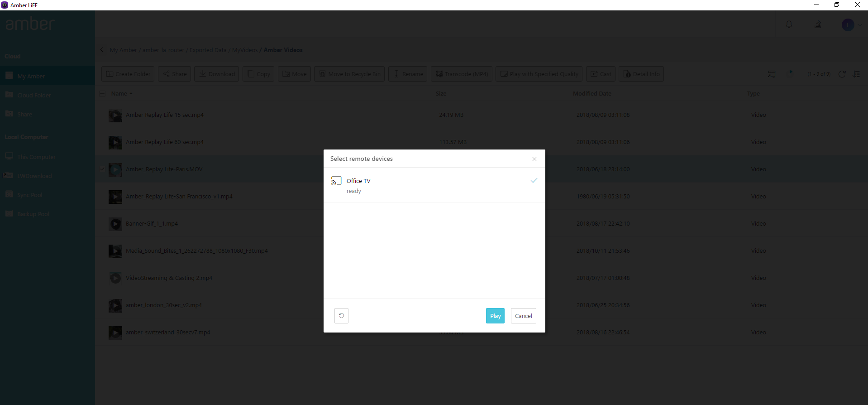This screenshot has height=405, width=868.
Task: Sort by Modified Date column header
Action: (592, 94)
